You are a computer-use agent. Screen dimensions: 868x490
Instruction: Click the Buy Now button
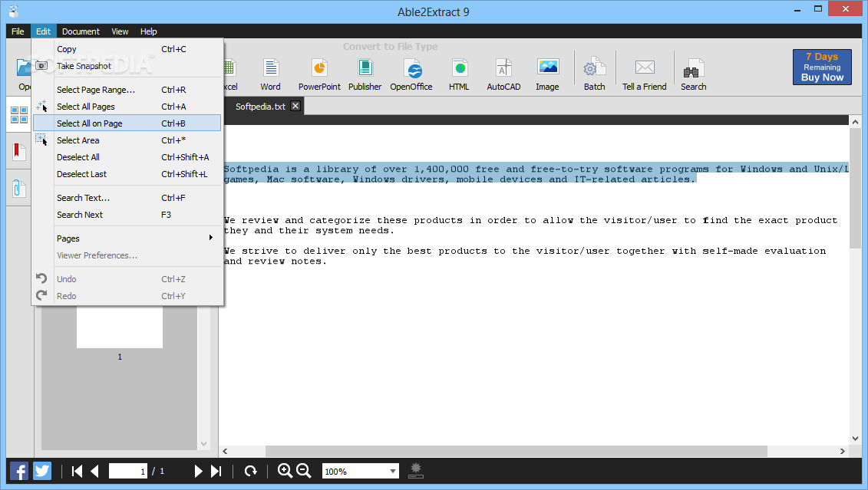tap(822, 67)
